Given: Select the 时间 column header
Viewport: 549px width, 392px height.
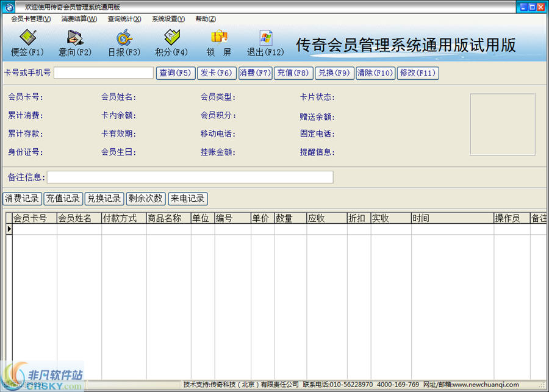Looking at the screenshot, I should (453, 218).
